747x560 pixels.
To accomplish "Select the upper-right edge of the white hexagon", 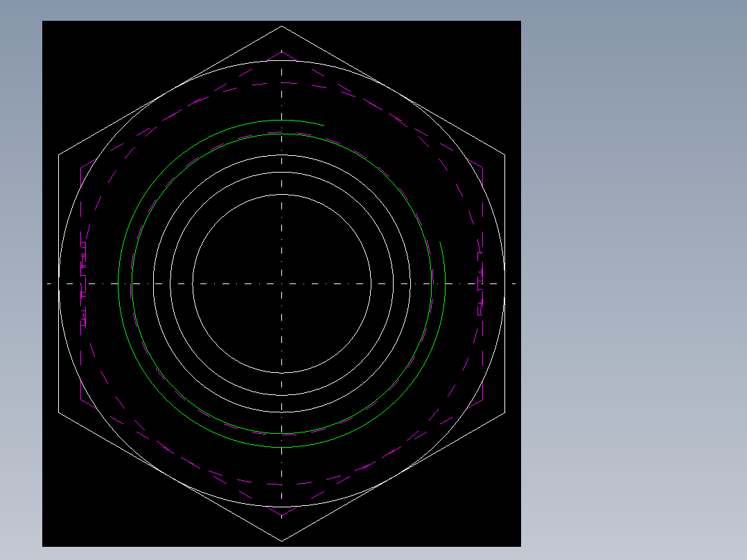I will coord(393,91).
